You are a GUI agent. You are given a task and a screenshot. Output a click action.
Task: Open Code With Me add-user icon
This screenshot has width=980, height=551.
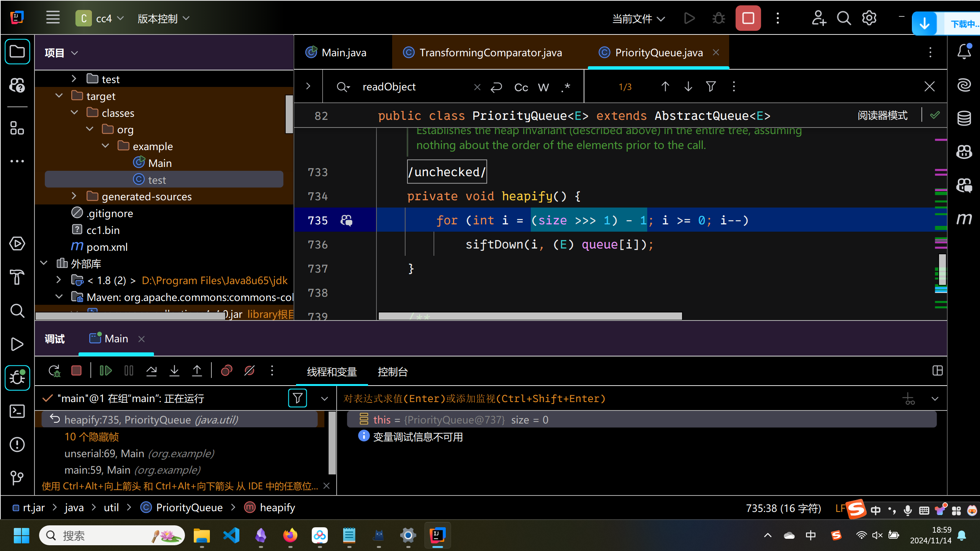pyautogui.click(x=819, y=18)
